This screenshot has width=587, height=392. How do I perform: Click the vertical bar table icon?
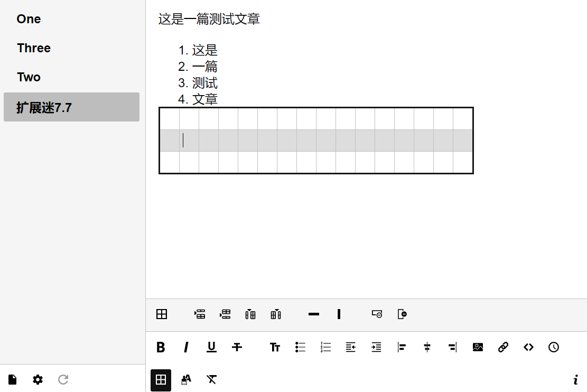pyautogui.click(x=339, y=314)
